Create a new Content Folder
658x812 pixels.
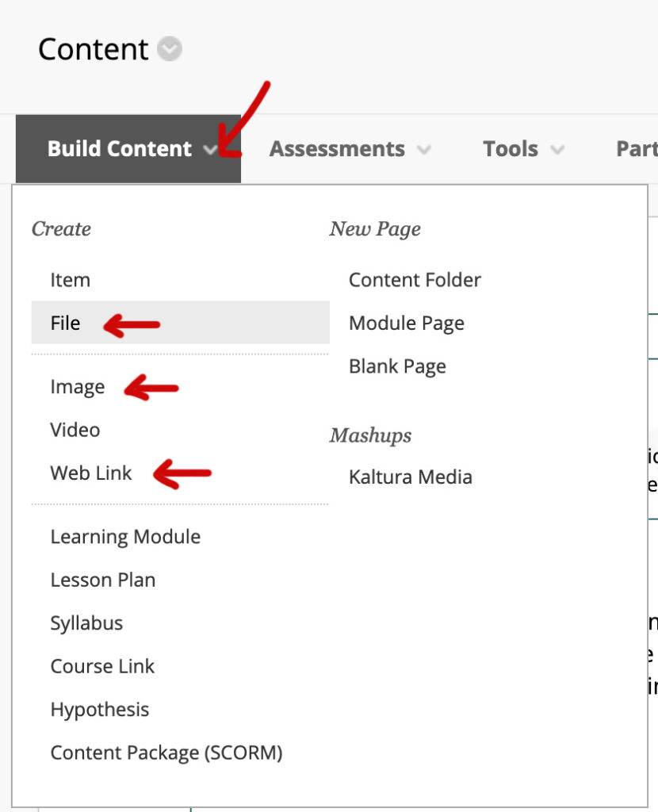[415, 280]
